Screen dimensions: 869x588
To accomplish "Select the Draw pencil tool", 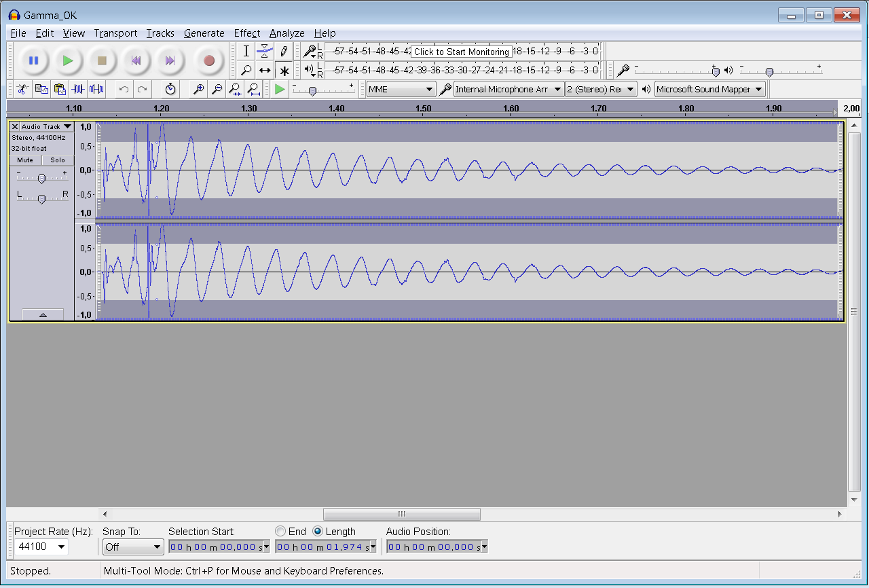I will (284, 51).
